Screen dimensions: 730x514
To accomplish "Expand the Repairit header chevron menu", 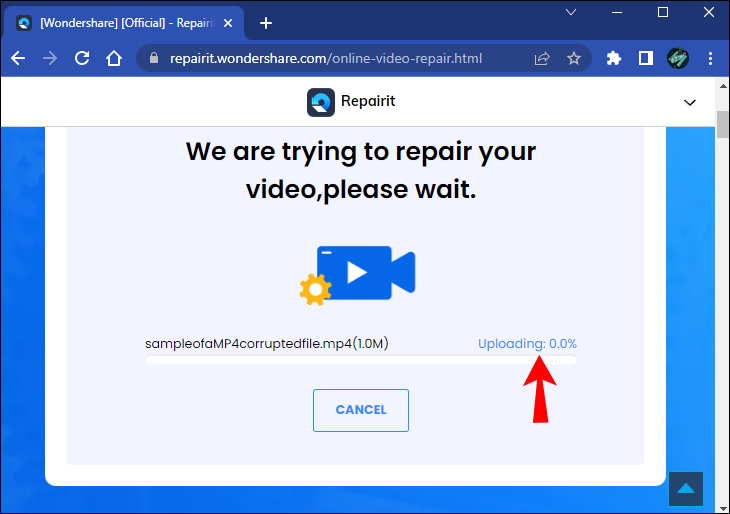I will pyautogui.click(x=689, y=102).
